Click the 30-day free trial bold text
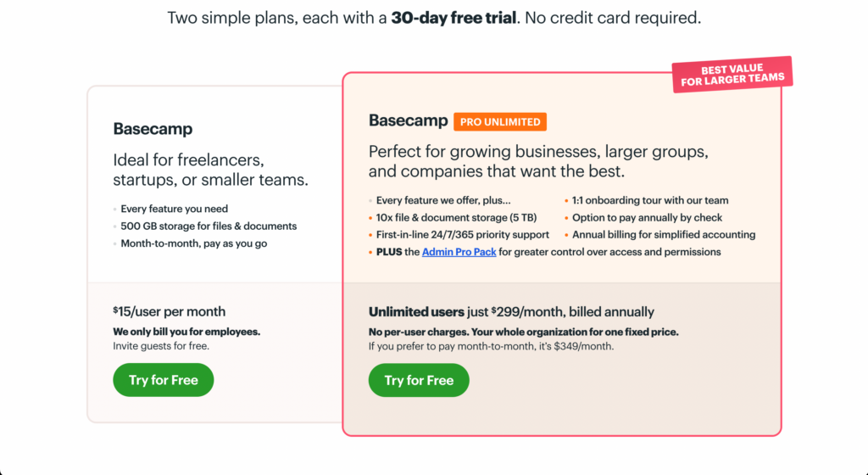Viewport: 868px width, 475px height. 453,18
